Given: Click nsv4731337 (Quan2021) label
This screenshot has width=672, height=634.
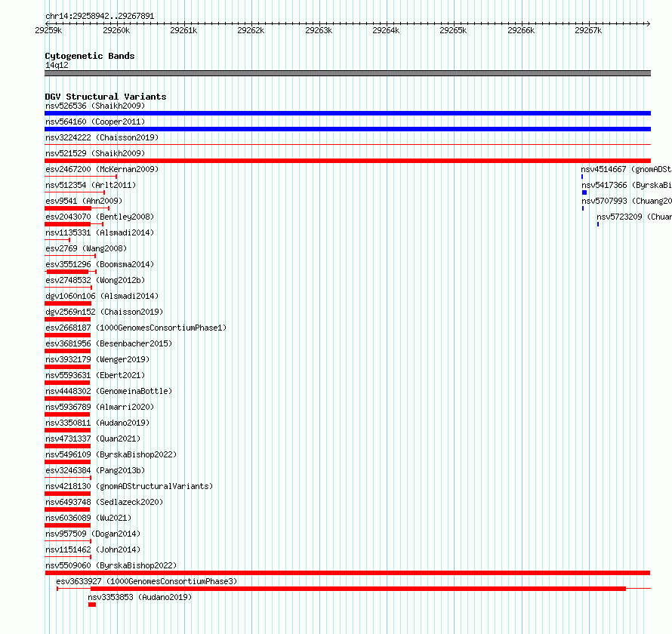Looking at the screenshot, I should click(x=93, y=439).
